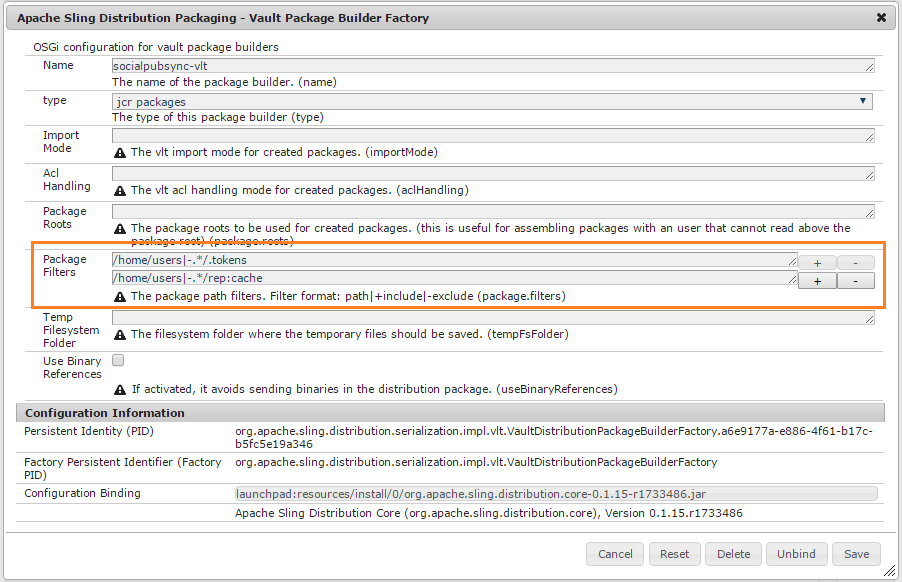Click the Package Roots input field

coord(493,212)
